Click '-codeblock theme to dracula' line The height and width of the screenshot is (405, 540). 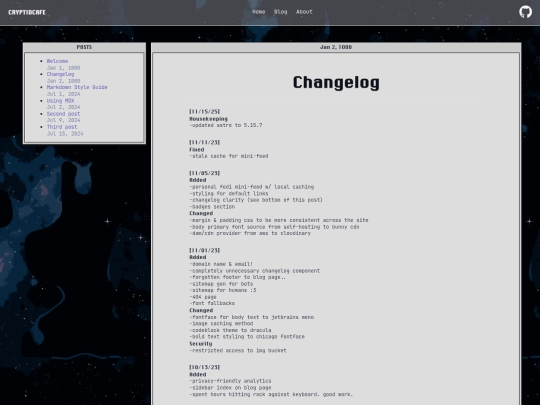(230, 330)
